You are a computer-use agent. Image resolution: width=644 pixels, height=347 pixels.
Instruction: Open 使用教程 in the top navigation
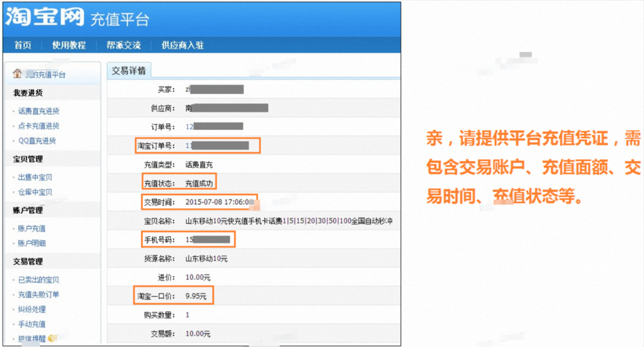(68, 45)
